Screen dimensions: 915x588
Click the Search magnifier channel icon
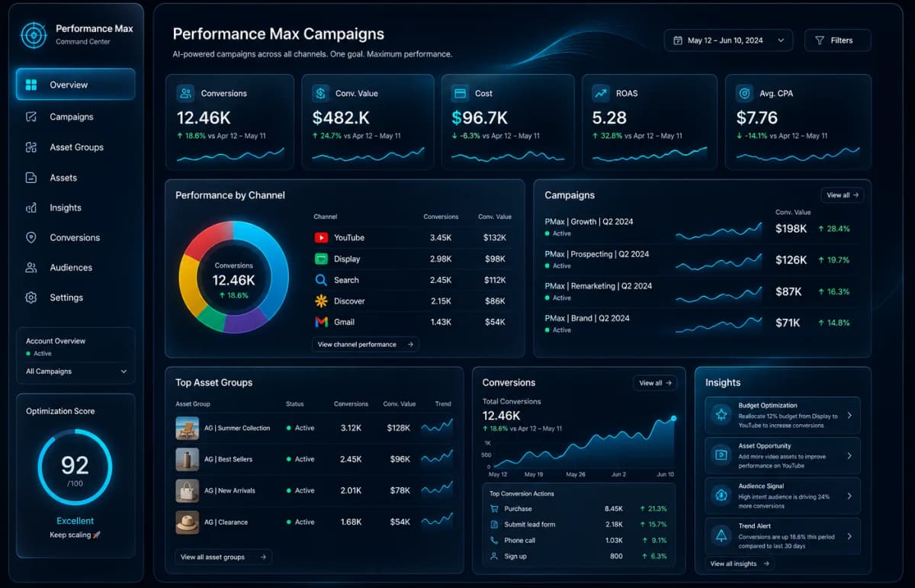point(321,280)
